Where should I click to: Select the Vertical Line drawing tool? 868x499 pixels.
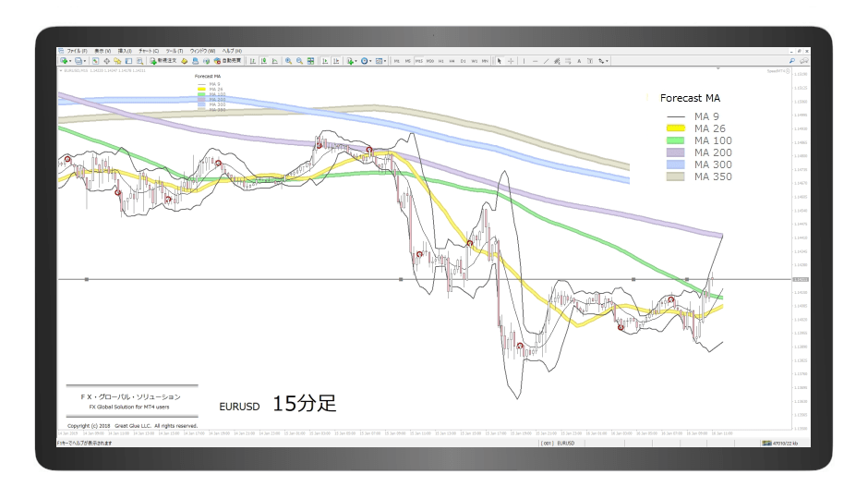pos(524,61)
